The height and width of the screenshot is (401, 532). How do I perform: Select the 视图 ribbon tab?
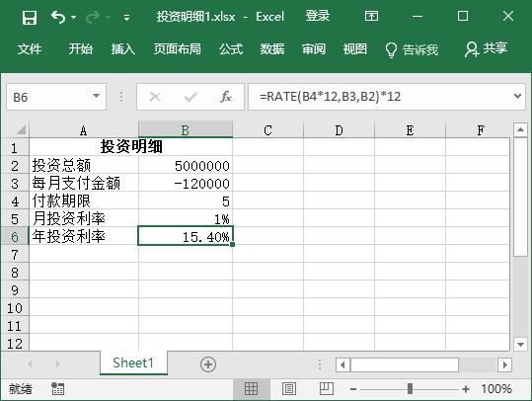pos(355,49)
